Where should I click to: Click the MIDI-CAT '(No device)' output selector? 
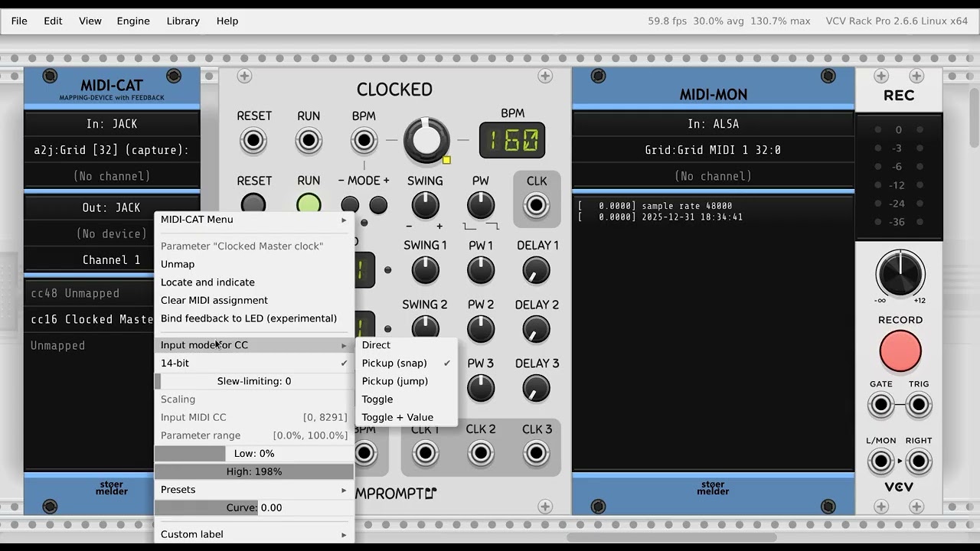coord(113,233)
